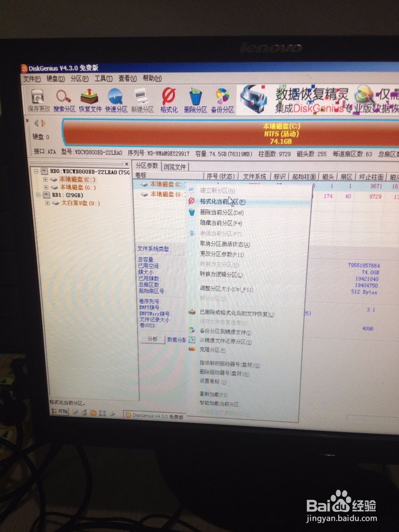Image resolution: width=399 pixels, height=532 pixels.
Task: Click the Format (格式化) toolbar icon
Action: click(169, 101)
